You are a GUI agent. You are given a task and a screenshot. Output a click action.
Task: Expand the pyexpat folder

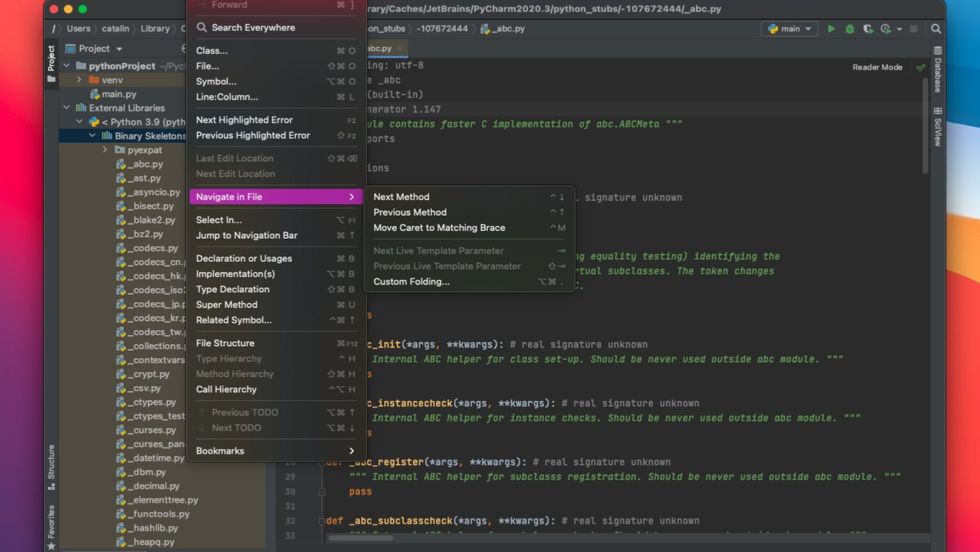pos(105,150)
